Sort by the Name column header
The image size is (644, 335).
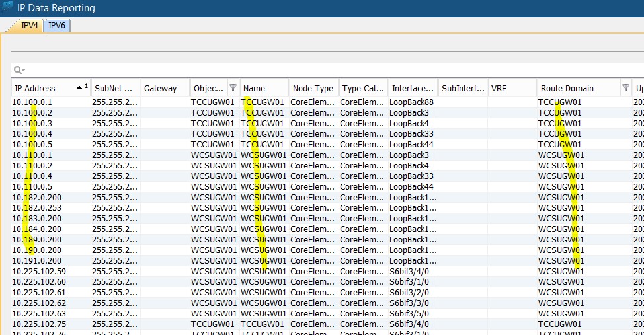click(x=263, y=88)
